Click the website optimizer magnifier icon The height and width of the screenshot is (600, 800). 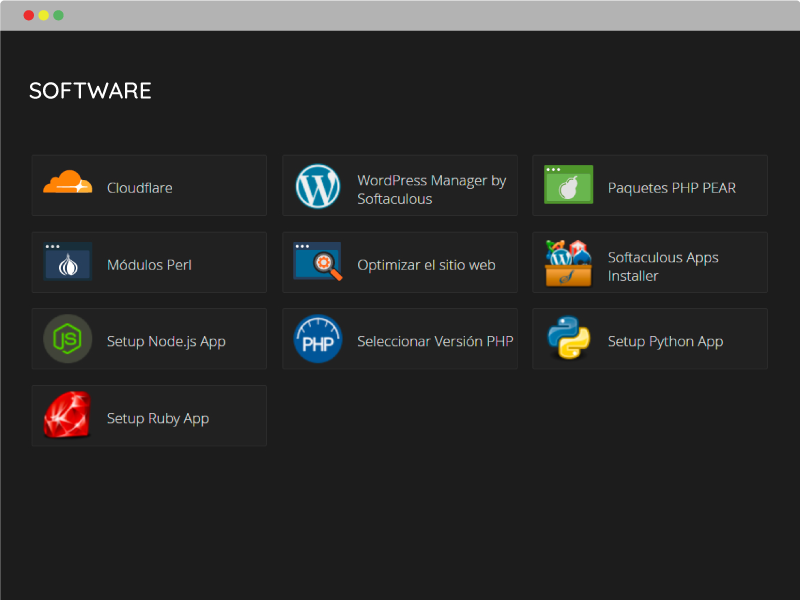click(x=317, y=261)
